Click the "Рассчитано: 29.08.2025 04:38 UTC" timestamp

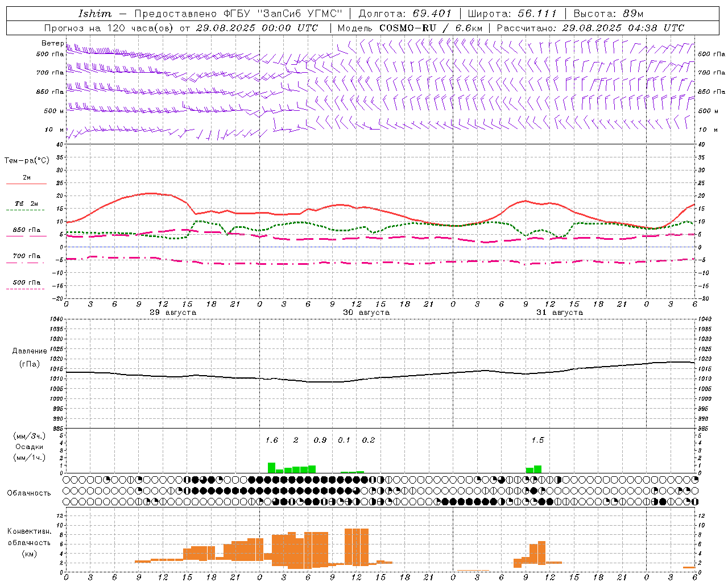tap(590, 28)
